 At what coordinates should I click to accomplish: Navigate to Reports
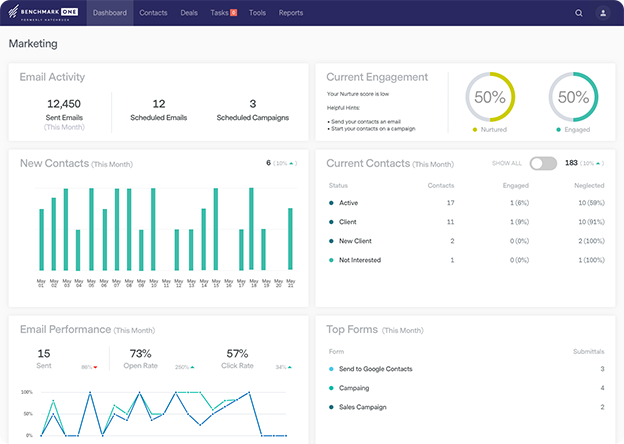[291, 13]
